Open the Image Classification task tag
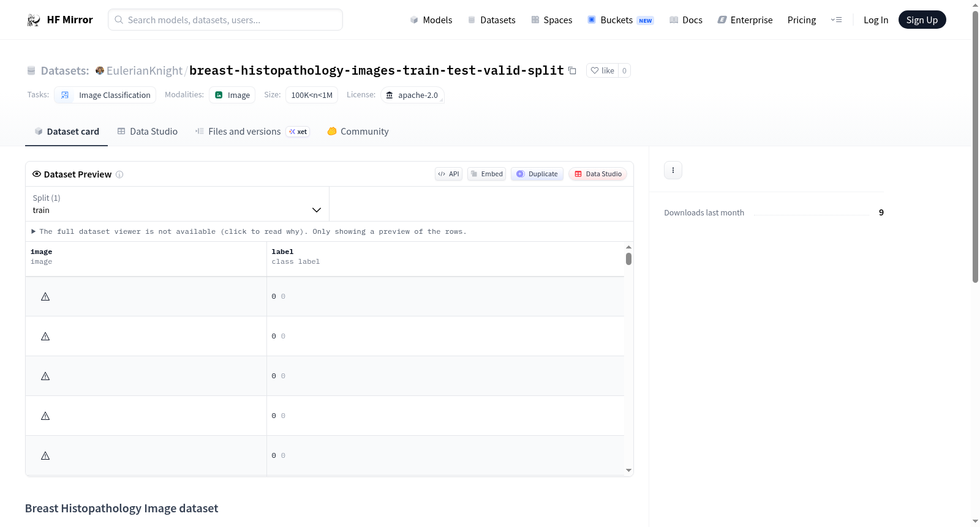Screen dimensions: 980x527 [x=105, y=95]
